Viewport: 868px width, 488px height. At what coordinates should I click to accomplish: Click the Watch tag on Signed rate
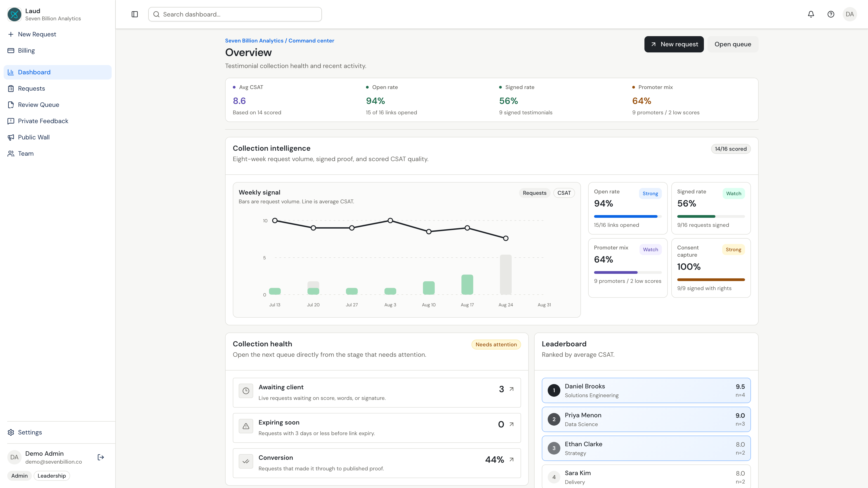pos(734,194)
